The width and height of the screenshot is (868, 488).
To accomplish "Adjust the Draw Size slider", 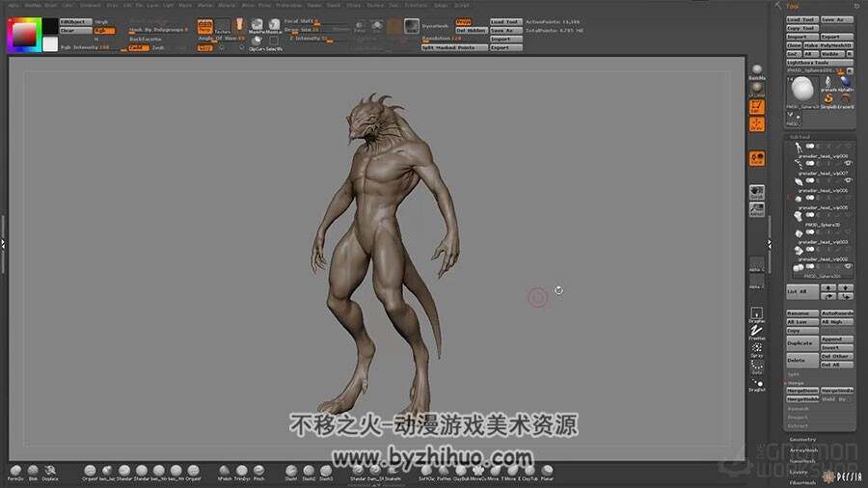I will [x=317, y=30].
